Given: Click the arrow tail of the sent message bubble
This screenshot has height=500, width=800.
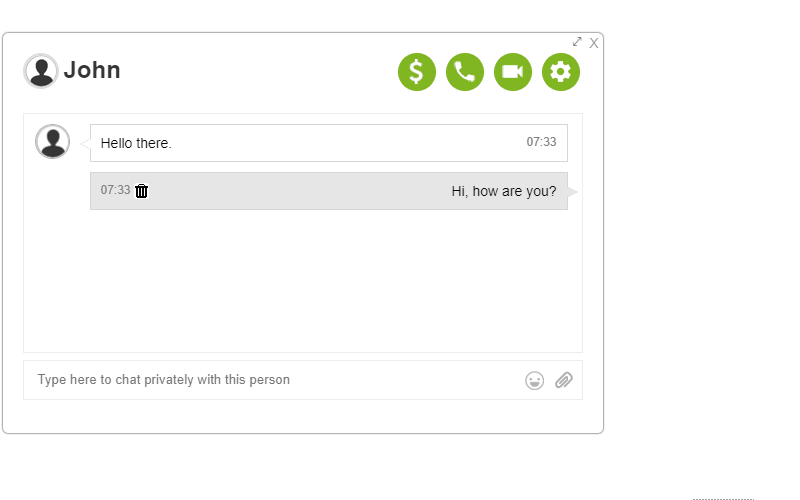Looking at the screenshot, I should pos(573,191).
